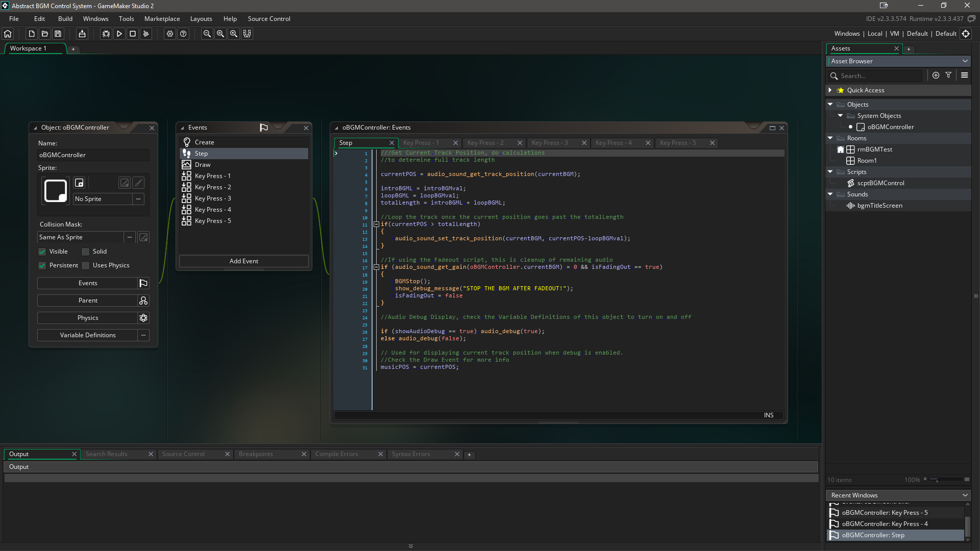Switch to the Key Press - 3 code tab
Image resolution: width=980 pixels, height=551 pixels.
point(550,143)
